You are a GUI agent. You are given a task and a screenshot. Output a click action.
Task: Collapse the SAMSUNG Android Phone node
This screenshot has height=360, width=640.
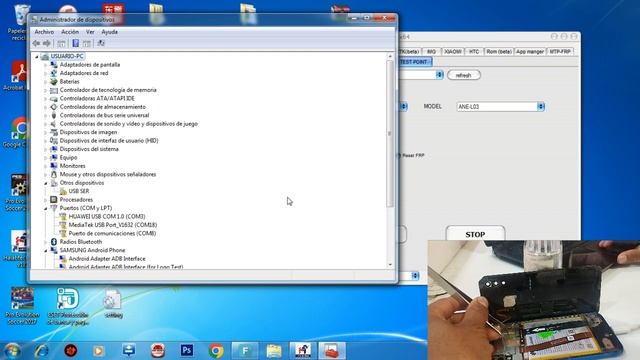(x=46, y=251)
